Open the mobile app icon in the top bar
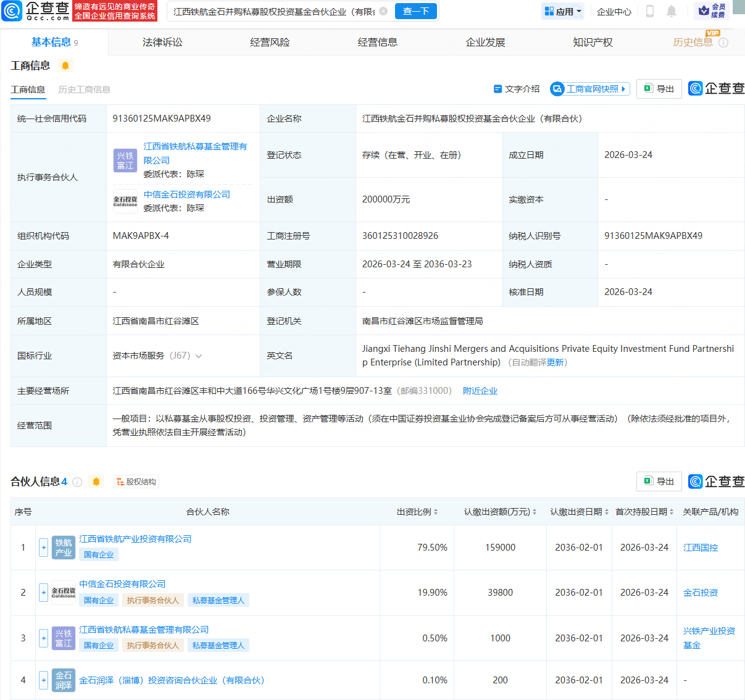The image size is (745, 700). [649, 11]
